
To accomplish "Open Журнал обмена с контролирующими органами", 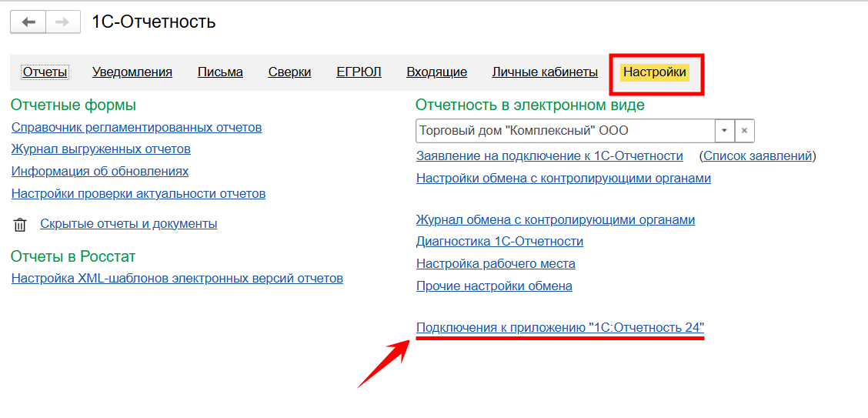I will (x=556, y=220).
